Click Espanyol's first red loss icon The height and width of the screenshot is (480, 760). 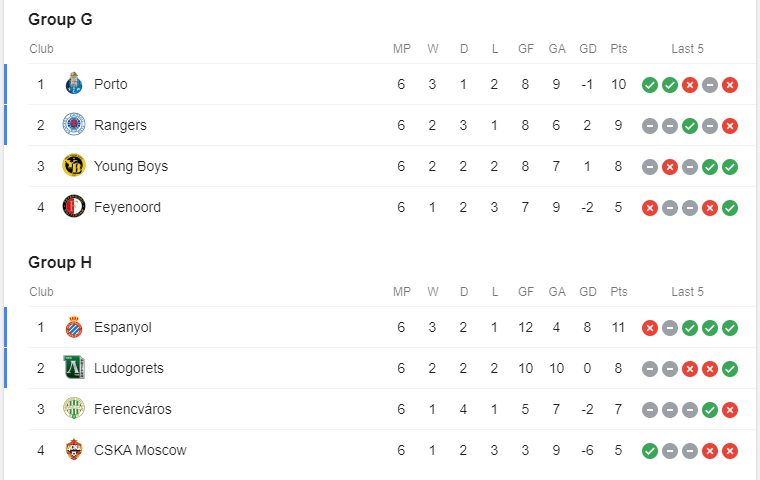(x=649, y=328)
